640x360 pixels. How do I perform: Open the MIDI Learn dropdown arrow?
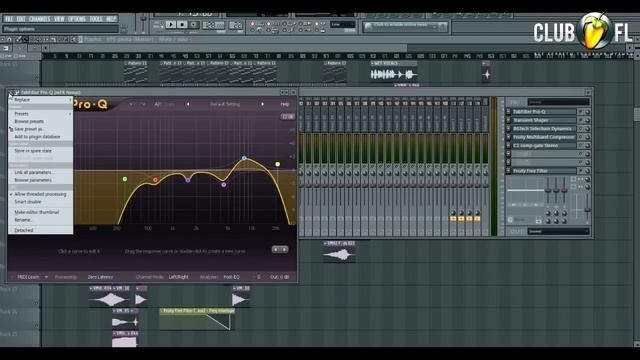pyautogui.click(x=46, y=277)
